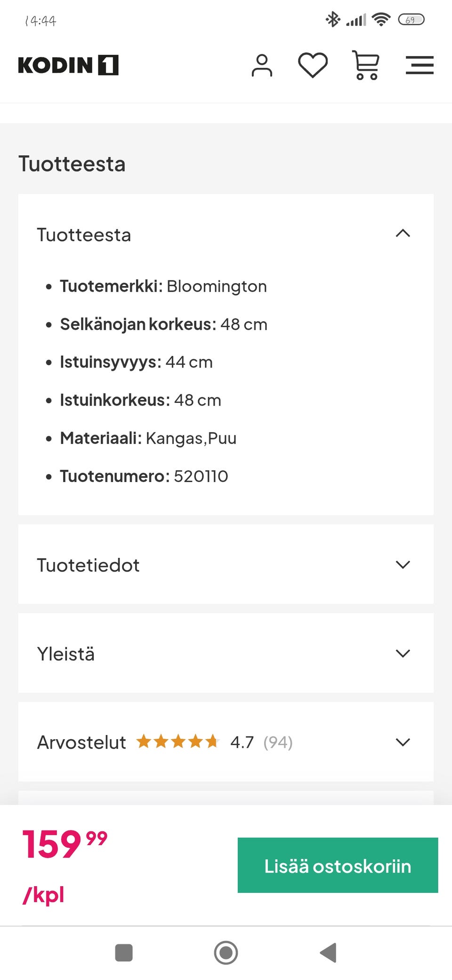Tap the Yleistä accordion title

(x=66, y=654)
